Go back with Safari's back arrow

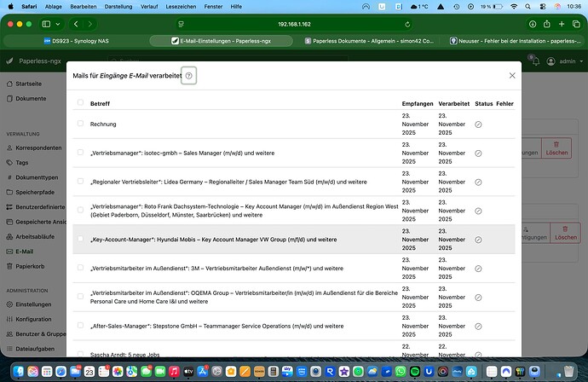[x=76, y=24]
